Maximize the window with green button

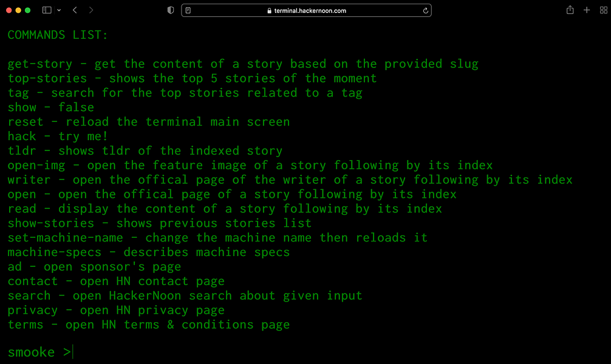click(28, 10)
